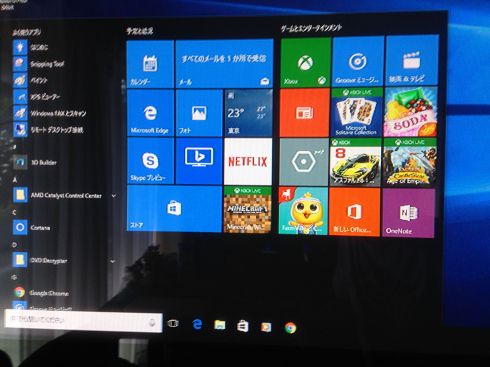Image resolution: width=490 pixels, height=367 pixels.
Task: Click the letter A group header
Action: (15, 180)
